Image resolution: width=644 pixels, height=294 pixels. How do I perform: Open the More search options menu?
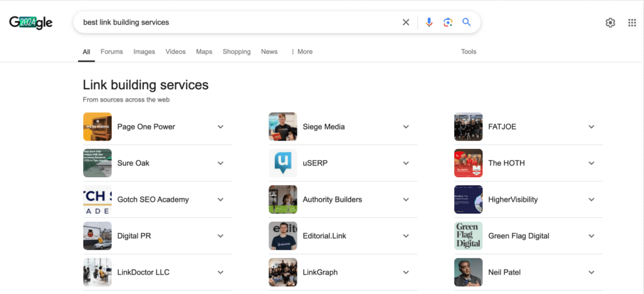click(x=301, y=52)
